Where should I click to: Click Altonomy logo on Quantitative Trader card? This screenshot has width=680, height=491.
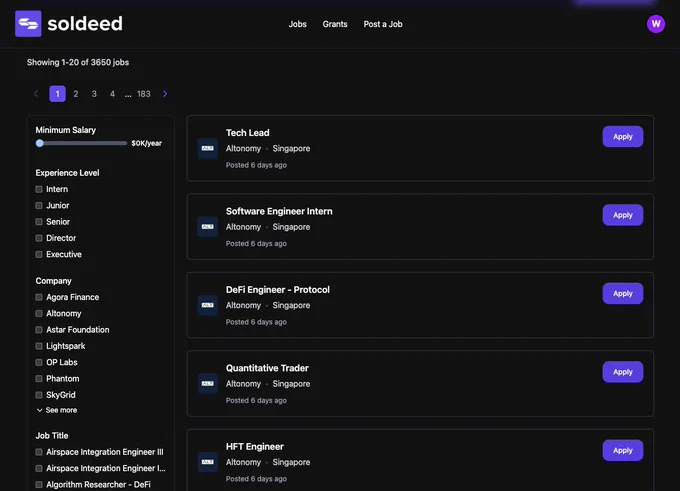pyautogui.click(x=208, y=384)
